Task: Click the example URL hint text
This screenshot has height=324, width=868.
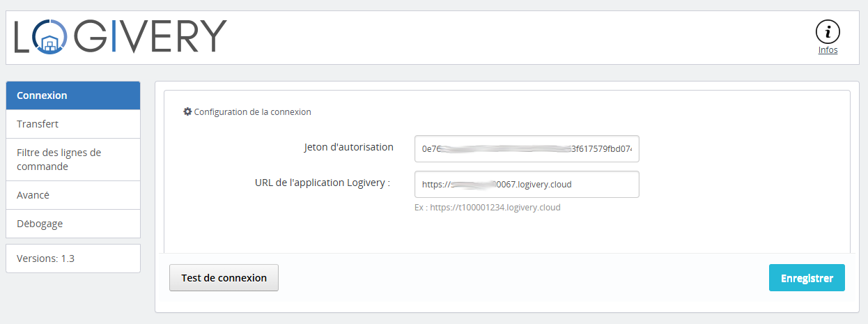Action: pos(488,208)
